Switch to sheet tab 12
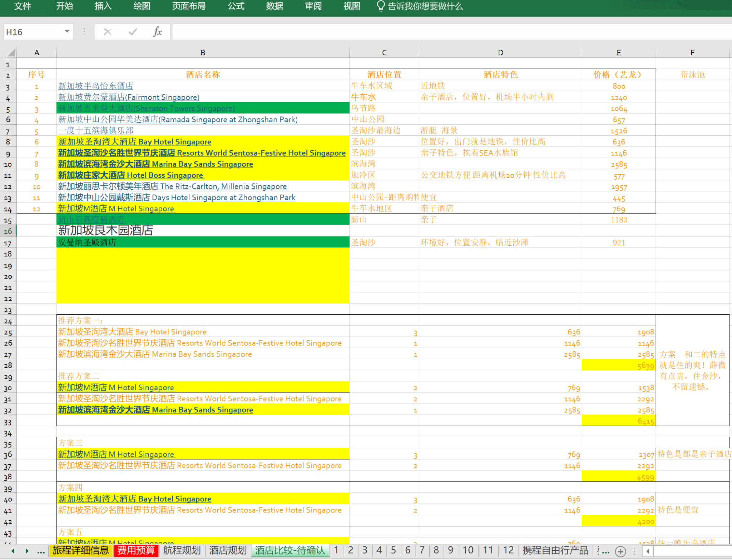The height and width of the screenshot is (560, 732). coord(508,550)
